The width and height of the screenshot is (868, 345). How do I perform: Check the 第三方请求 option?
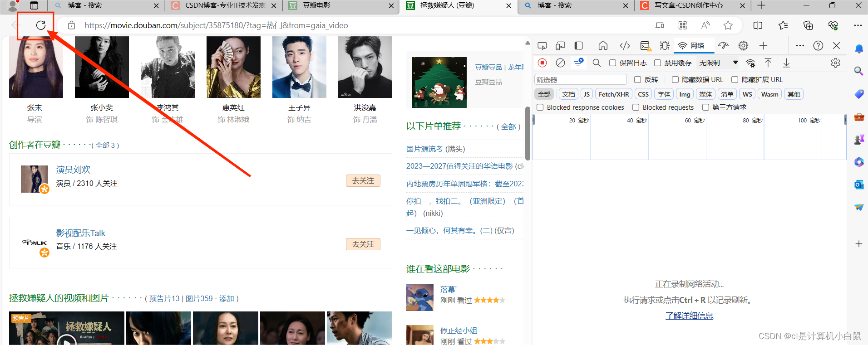tap(705, 107)
